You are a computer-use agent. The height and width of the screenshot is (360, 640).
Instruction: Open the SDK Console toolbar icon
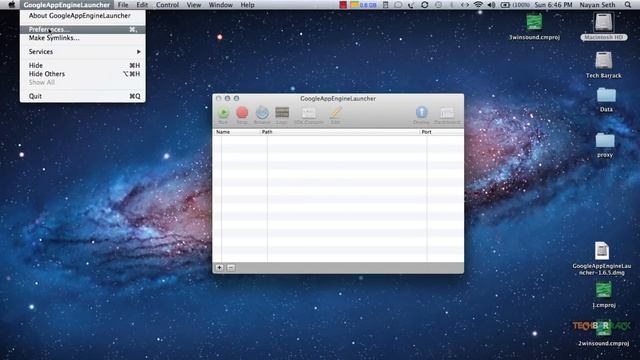[x=309, y=113]
